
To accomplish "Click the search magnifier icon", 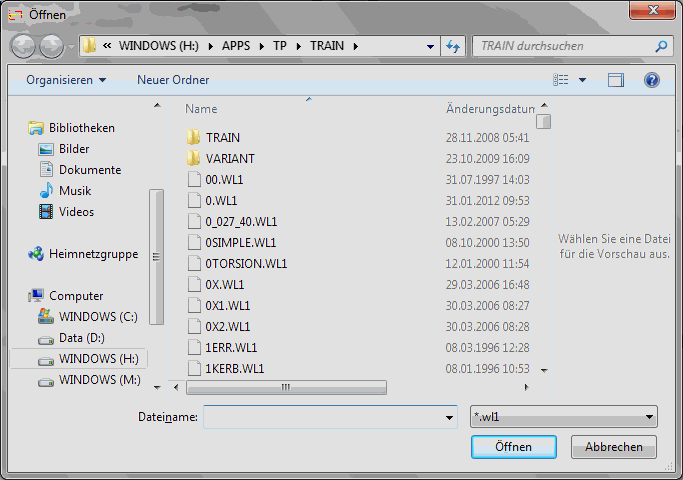I will pos(661,46).
